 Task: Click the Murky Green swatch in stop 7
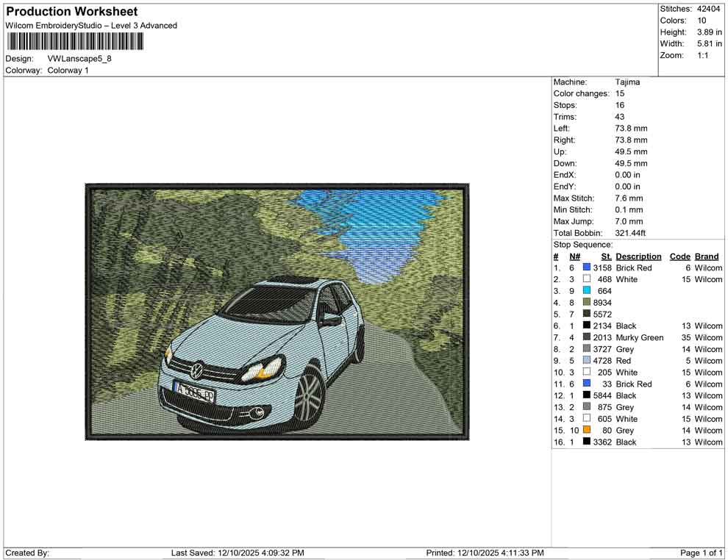[585, 337]
